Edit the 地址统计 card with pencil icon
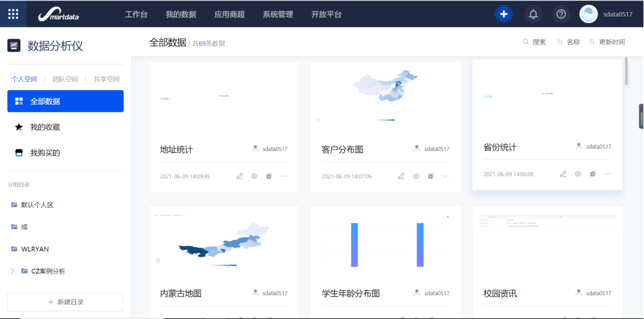Image resolution: width=644 pixels, height=319 pixels. click(239, 176)
